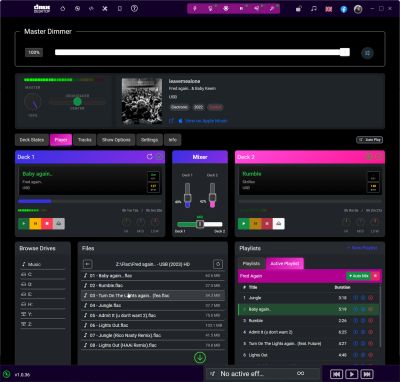Close the Fred Again playlist with red X
The height and width of the screenshot is (382, 400).
376,276
